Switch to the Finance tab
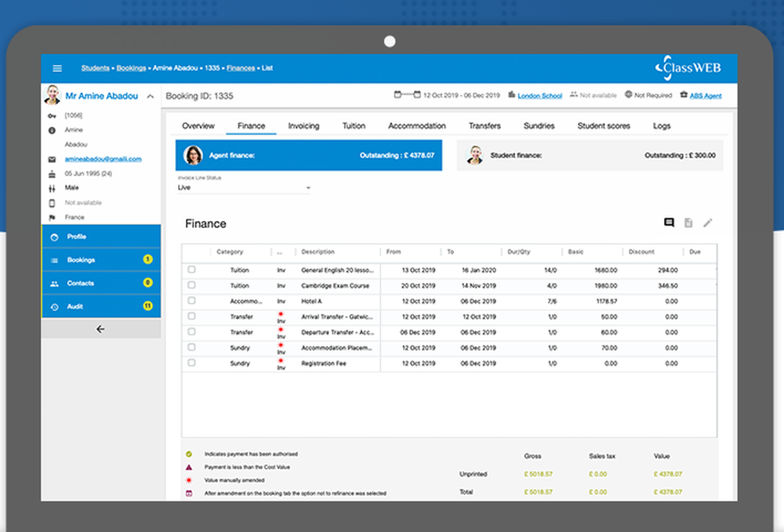This screenshot has width=784, height=532. point(251,126)
